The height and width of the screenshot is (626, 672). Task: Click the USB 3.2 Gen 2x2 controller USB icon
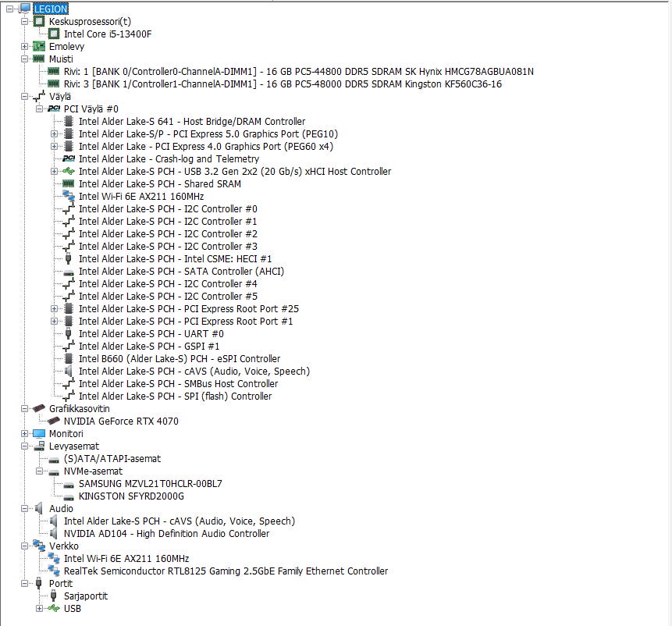69,172
